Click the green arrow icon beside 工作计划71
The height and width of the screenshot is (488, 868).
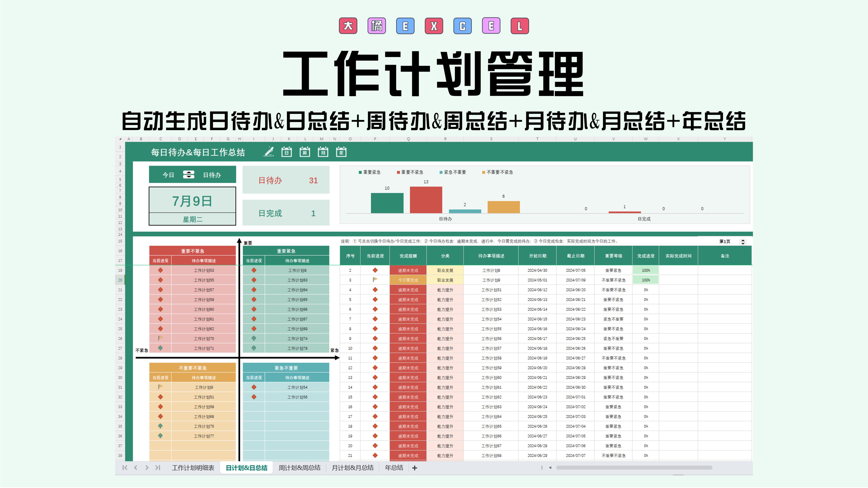point(160,348)
